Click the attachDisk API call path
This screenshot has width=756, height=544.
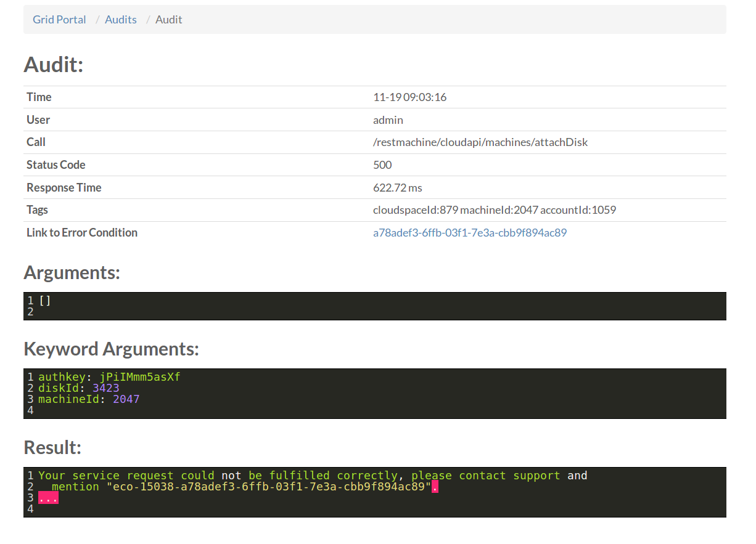pyautogui.click(x=481, y=142)
